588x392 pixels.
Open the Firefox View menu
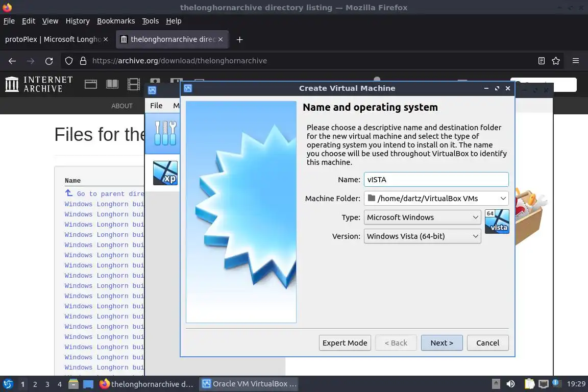point(50,21)
